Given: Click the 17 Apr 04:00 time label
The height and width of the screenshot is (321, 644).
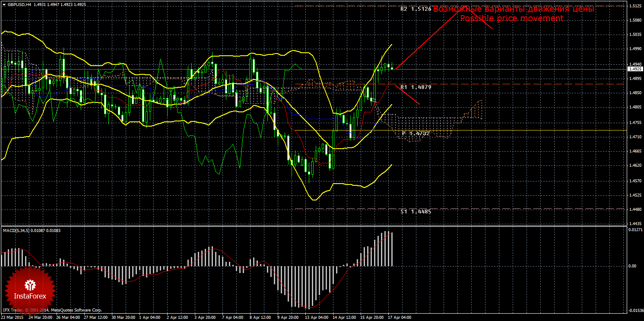Looking at the screenshot, I should click(399, 318).
